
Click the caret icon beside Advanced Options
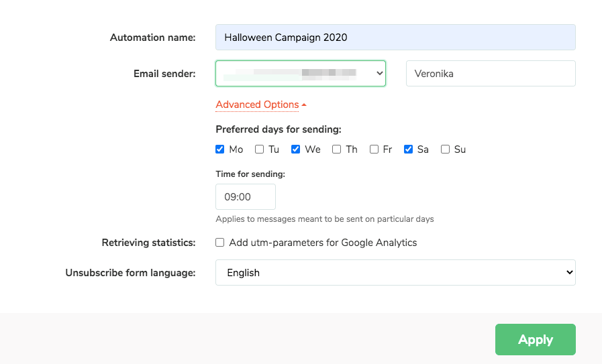coord(304,105)
